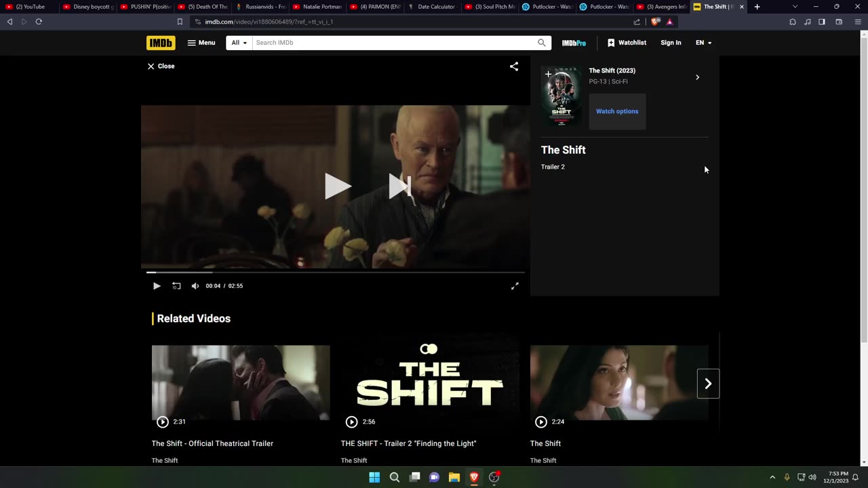Open the Watchlist
The height and width of the screenshot is (488, 868).
(627, 43)
